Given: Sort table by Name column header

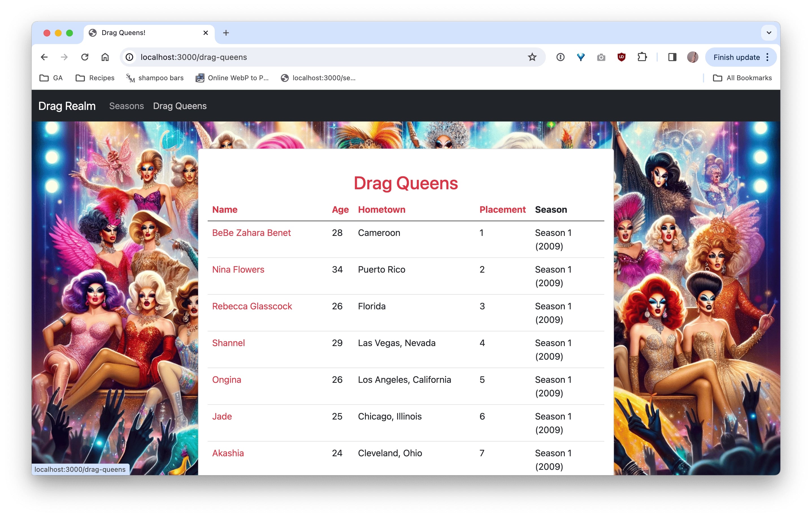Looking at the screenshot, I should click(225, 209).
